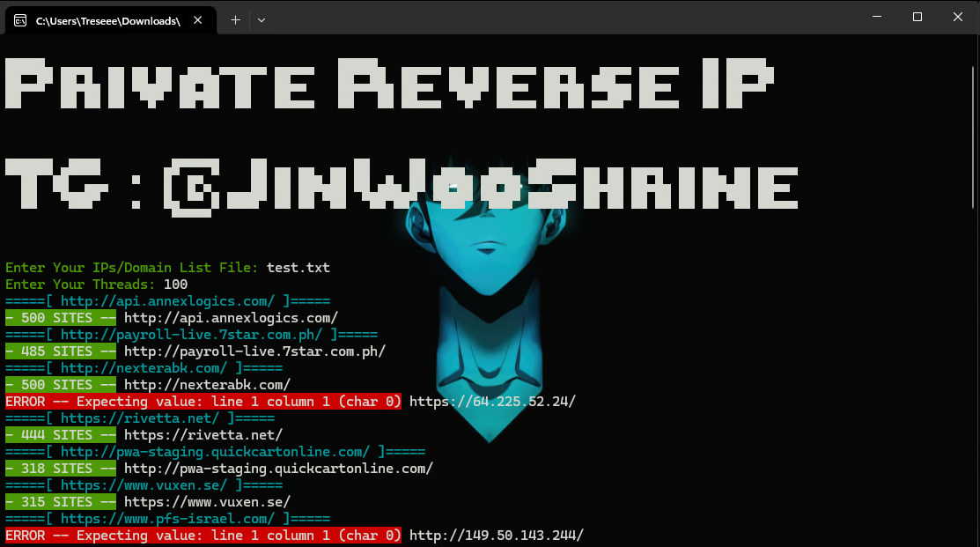Close the Downloads terminal tab
The width and height of the screenshot is (980, 547).
click(197, 20)
